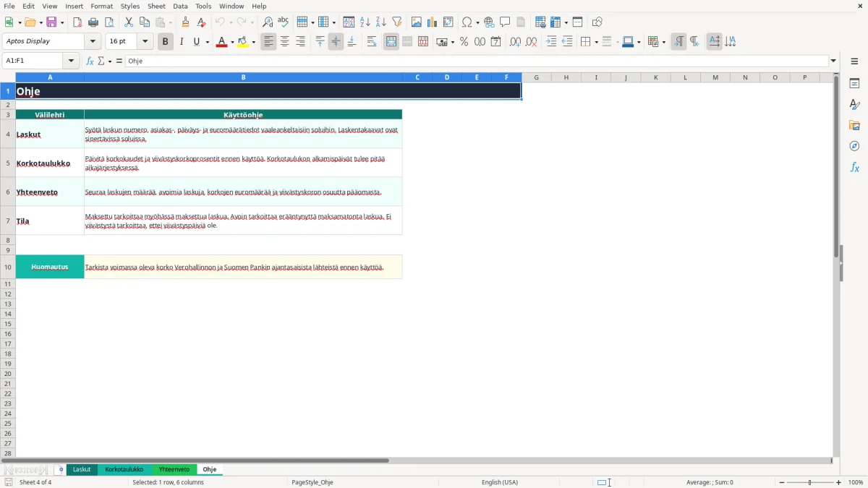Click the Clone Formatting paintbrush
Screen dimensions: 868x488
coord(185,22)
